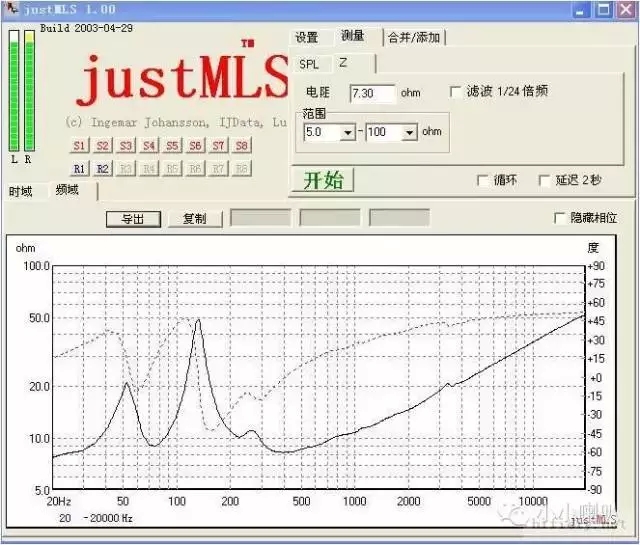The width and height of the screenshot is (640, 545).
Task: Select the S2 store slot
Action: 103,146
